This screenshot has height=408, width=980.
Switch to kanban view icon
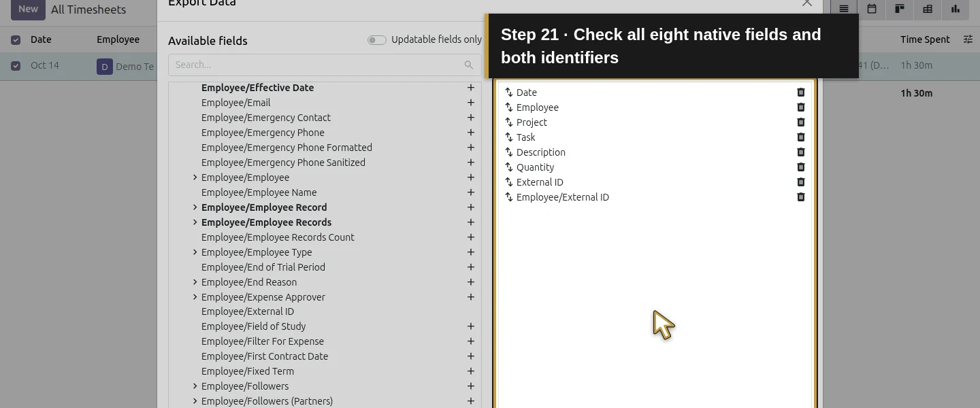[x=900, y=9]
